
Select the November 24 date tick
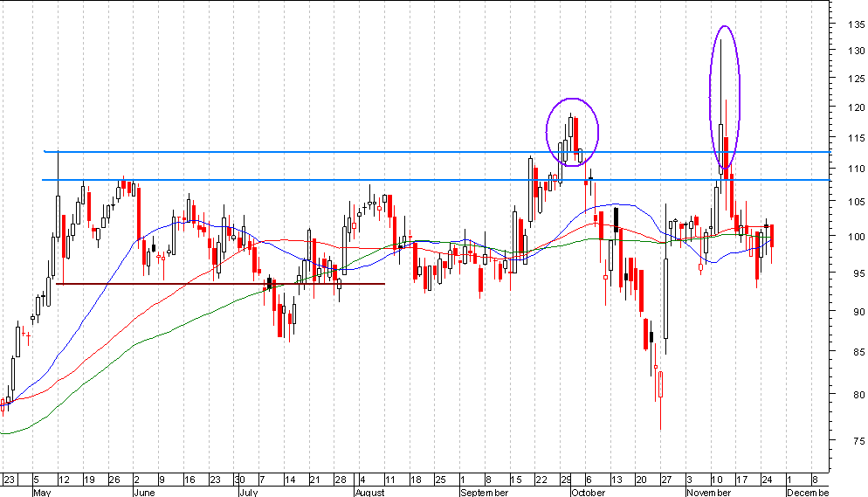click(768, 480)
